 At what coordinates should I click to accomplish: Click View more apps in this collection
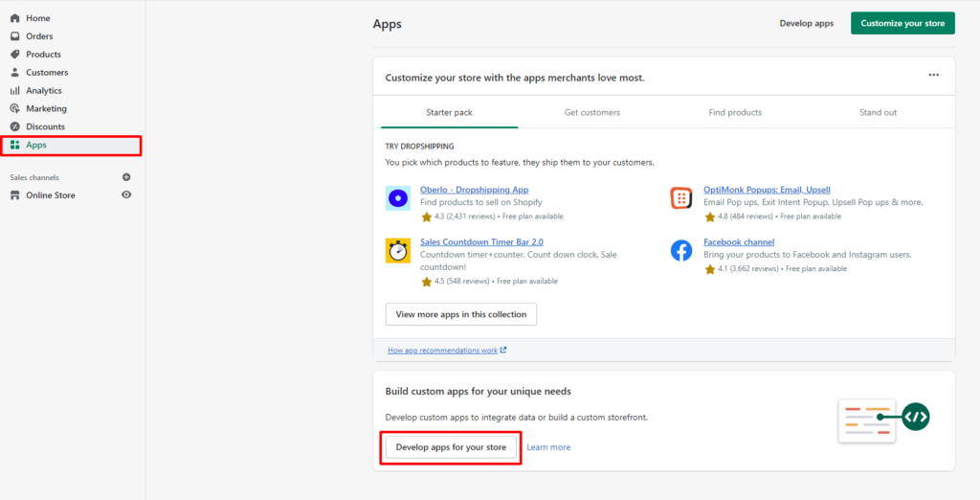(461, 314)
